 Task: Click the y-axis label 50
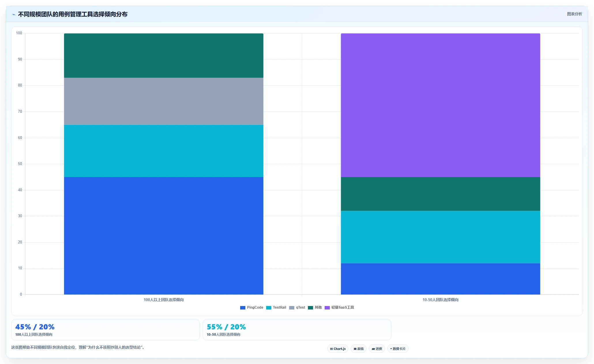20,164
